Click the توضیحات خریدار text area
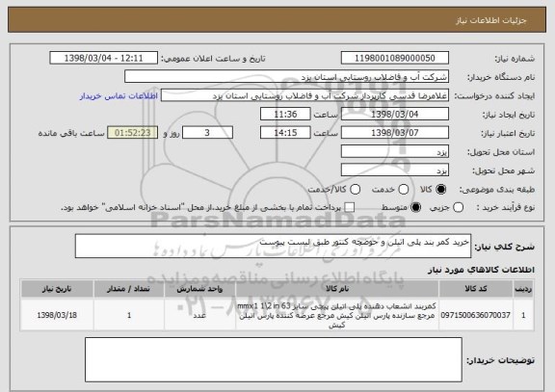The height and width of the screenshot is (392, 555). click(274, 360)
